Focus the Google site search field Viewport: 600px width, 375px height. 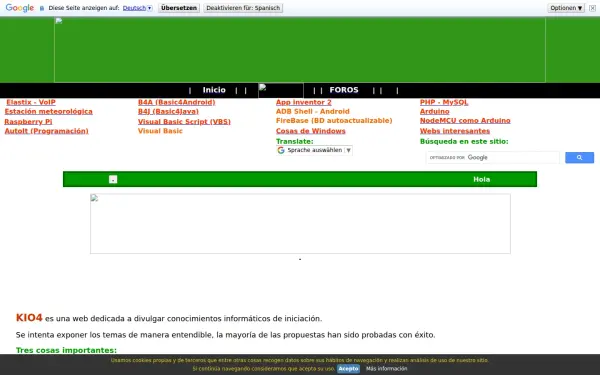(492, 158)
